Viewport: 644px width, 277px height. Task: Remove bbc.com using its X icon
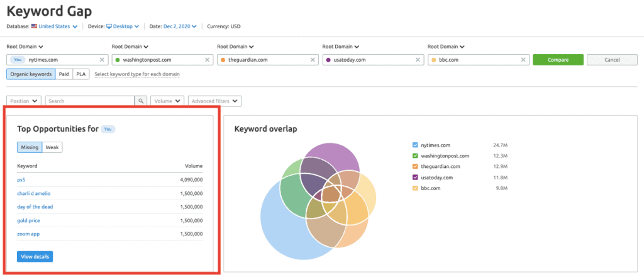(523, 60)
